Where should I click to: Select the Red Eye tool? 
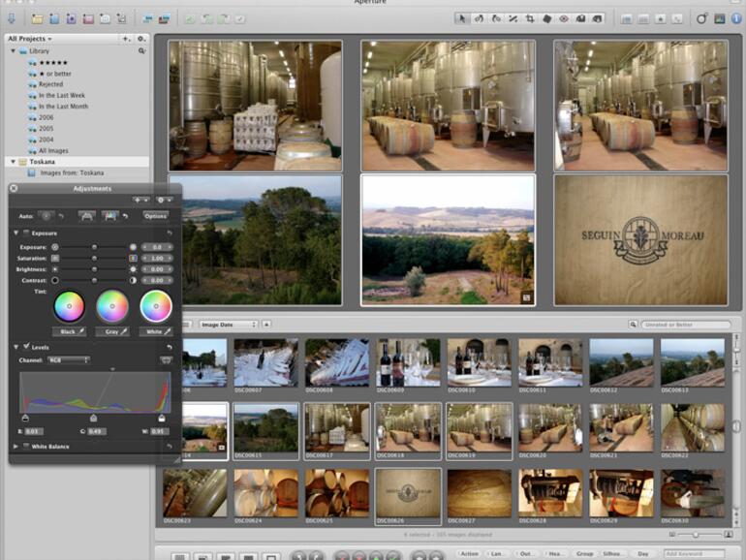click(x=564, y=18)
